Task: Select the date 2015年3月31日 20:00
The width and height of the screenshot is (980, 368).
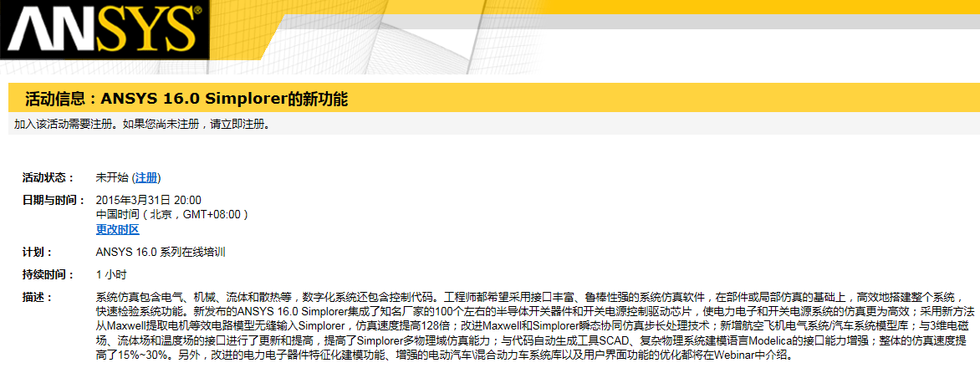Action: click(x=149, y=200)
